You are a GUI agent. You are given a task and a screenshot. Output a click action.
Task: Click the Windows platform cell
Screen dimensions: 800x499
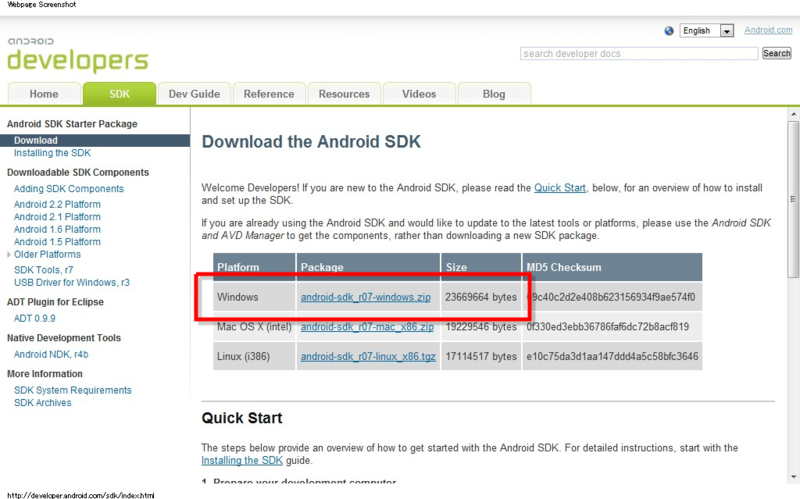tap(255, 297)
